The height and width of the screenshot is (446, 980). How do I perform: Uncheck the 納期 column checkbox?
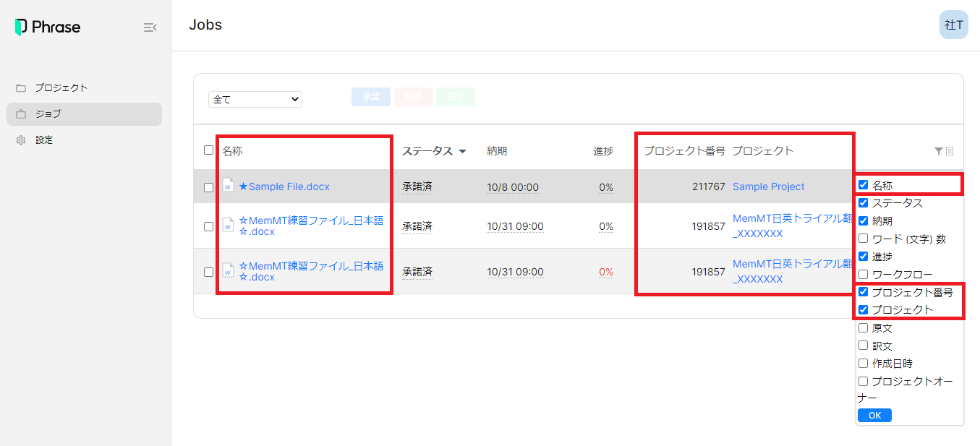point(863,220)
